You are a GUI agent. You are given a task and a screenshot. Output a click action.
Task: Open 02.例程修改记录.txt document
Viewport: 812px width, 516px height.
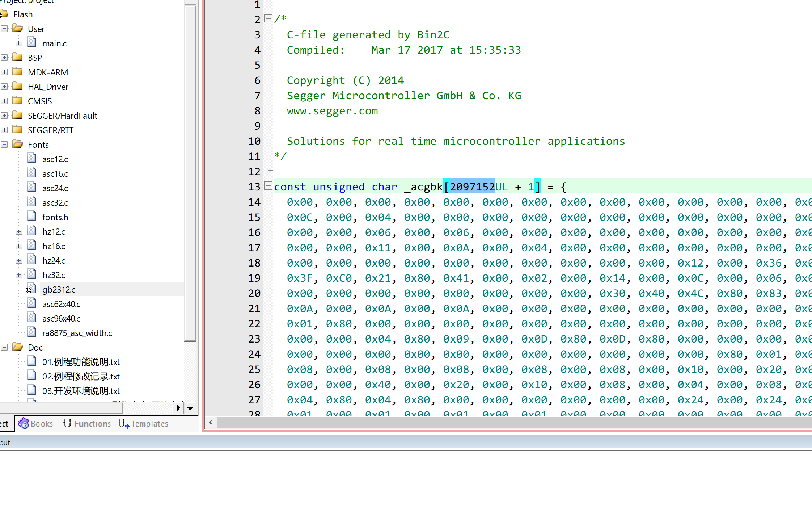coord(81,377)
